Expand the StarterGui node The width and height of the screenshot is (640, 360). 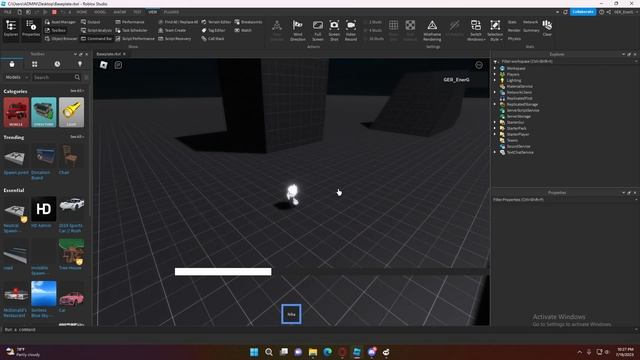click(x=495, y=122)
